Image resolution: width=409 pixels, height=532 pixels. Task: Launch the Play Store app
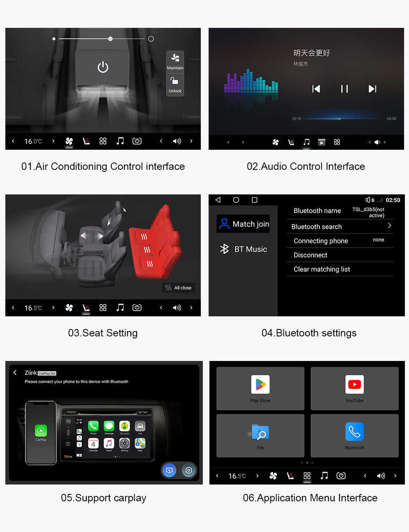(x=260, y=388)
